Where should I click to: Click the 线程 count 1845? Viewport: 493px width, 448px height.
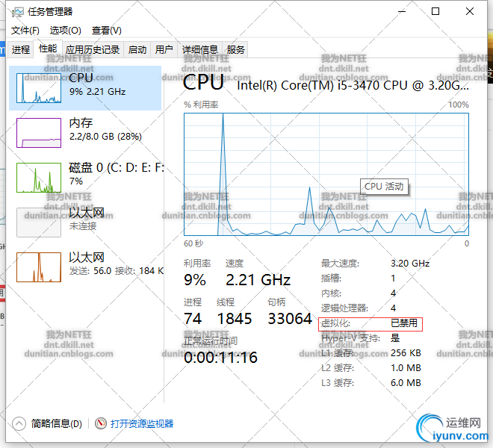(x=235, y=319)
